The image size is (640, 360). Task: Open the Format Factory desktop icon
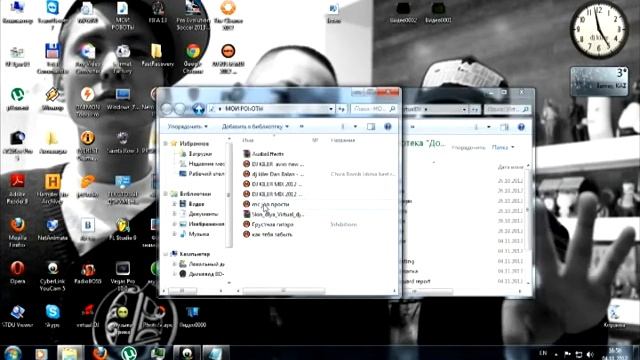click(x=122, y=58)
